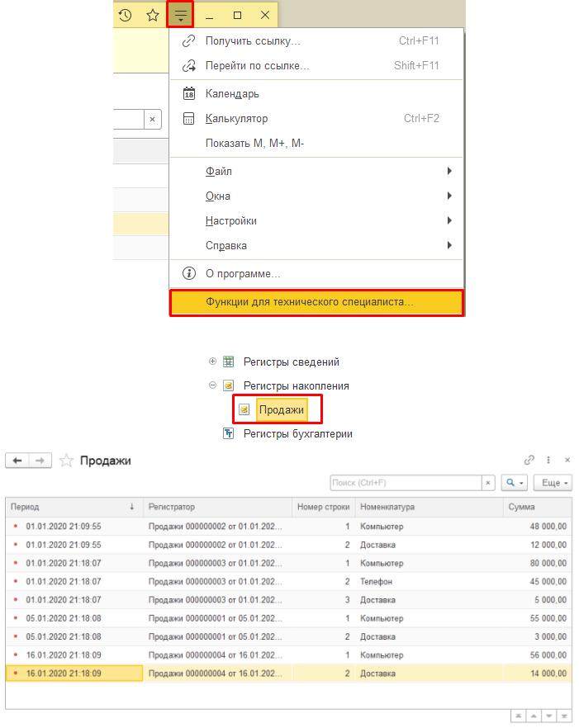The image size is (579, 728).
Task: Expand the Файл submenu
Action: click(316, 172)
